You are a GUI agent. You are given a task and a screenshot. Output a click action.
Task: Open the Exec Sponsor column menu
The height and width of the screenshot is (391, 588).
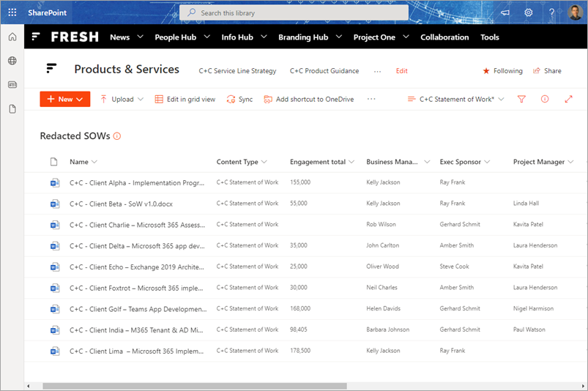pyautogui.click(x=487, y=162)
